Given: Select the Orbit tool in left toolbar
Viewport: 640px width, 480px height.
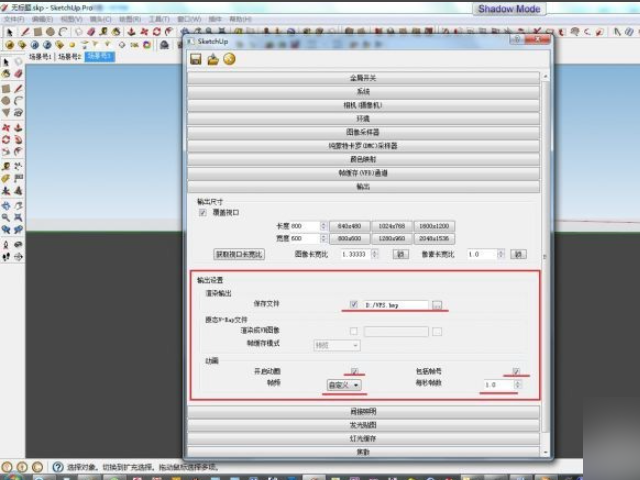Looking at the screenshot, I should (x=6, y=205).
